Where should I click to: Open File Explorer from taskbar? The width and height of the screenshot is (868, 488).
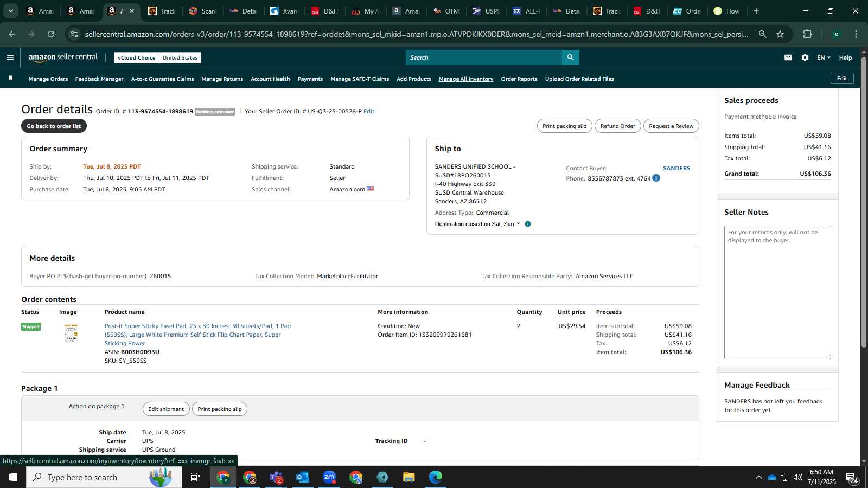point(409,477)
